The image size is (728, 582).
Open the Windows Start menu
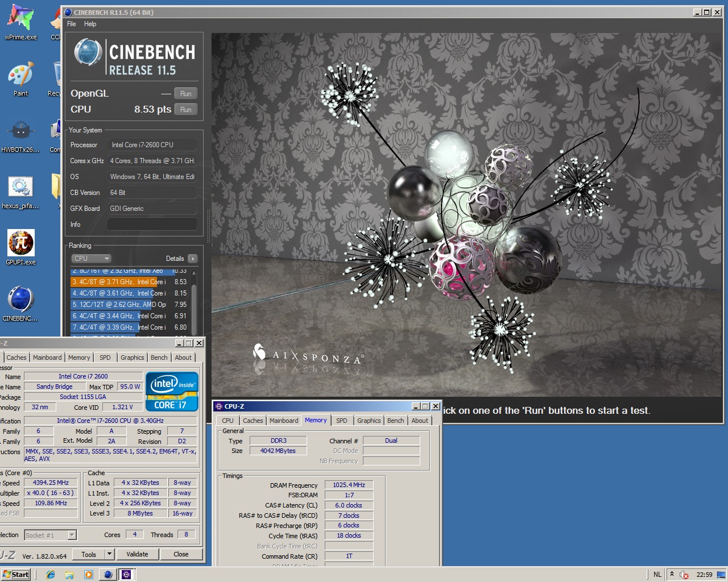point(16,575)
